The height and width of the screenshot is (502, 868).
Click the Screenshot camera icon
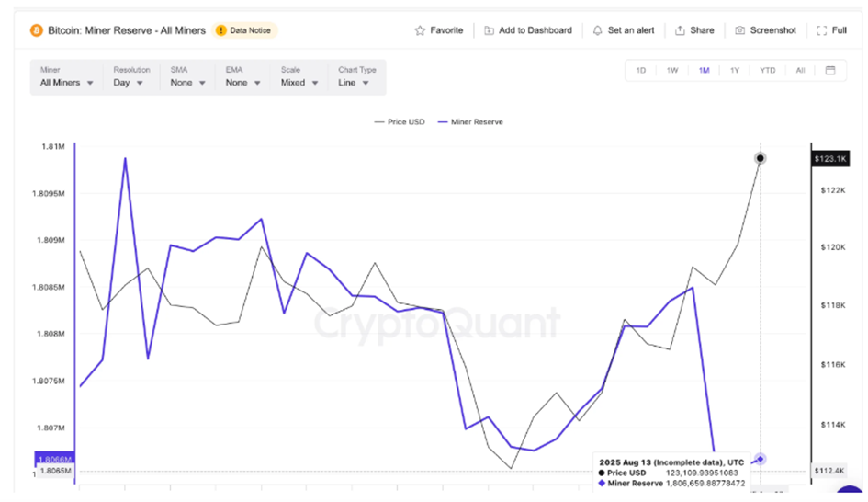click(x=739, y=30)
